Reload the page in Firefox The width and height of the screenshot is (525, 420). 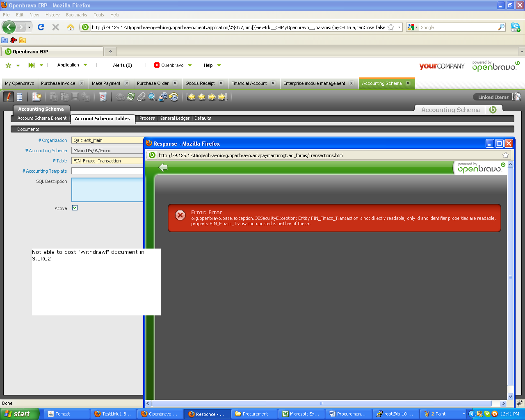[x=41, y=27]
